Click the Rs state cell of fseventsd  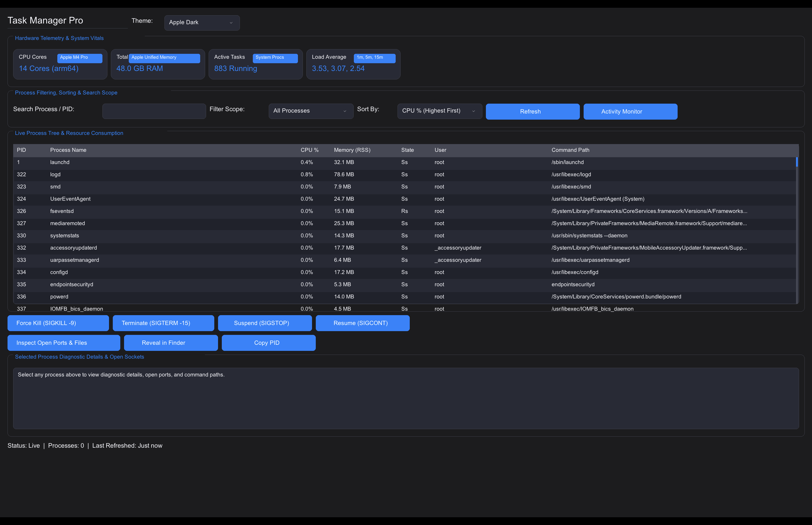[404, 211]
